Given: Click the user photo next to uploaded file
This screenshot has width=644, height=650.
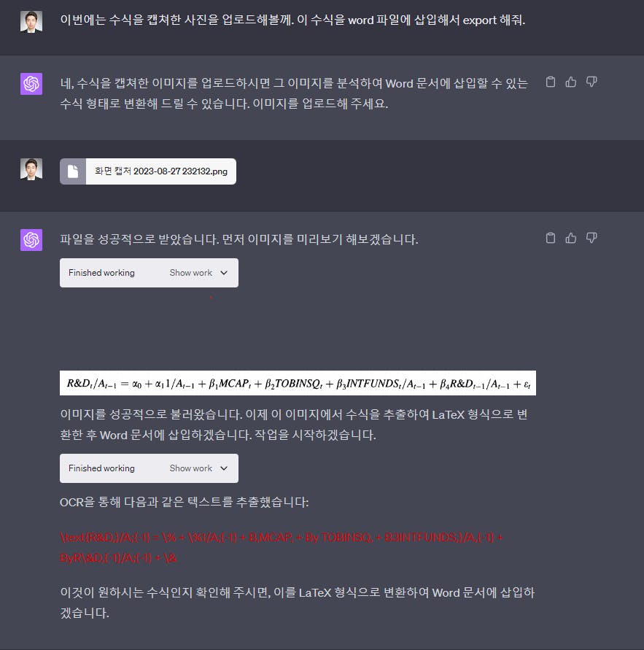Looking at the screenshot, I should (x=31, y=169).
